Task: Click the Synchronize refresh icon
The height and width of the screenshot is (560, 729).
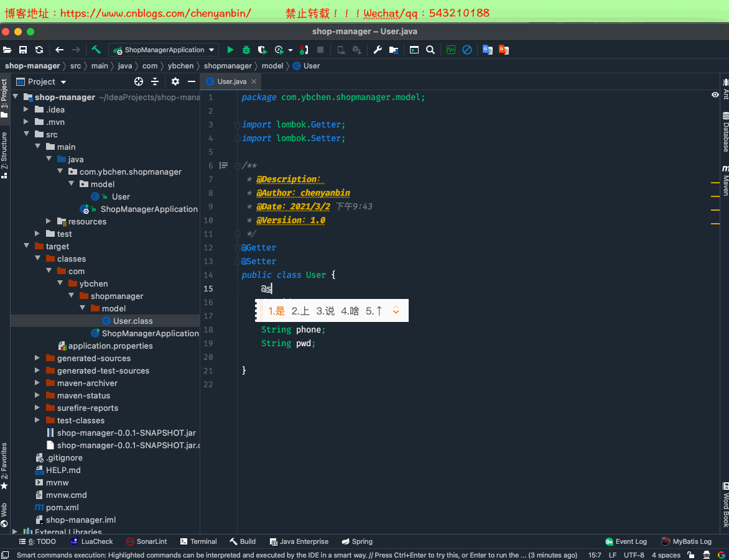Action: (39, 50)
